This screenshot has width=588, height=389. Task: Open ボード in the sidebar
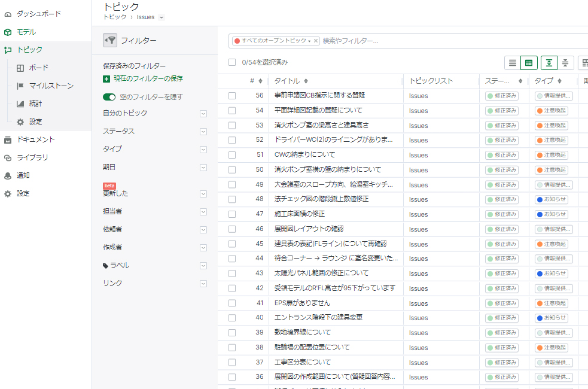pos(39,68)
